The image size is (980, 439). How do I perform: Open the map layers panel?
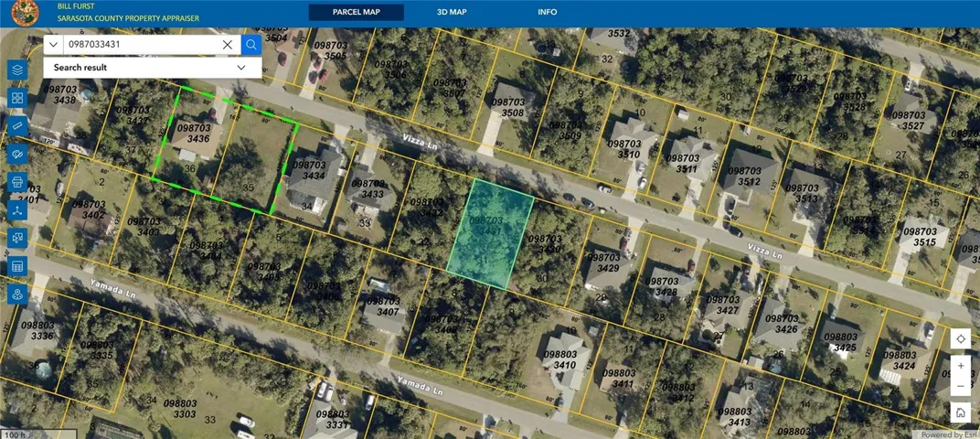pos(16,70)
